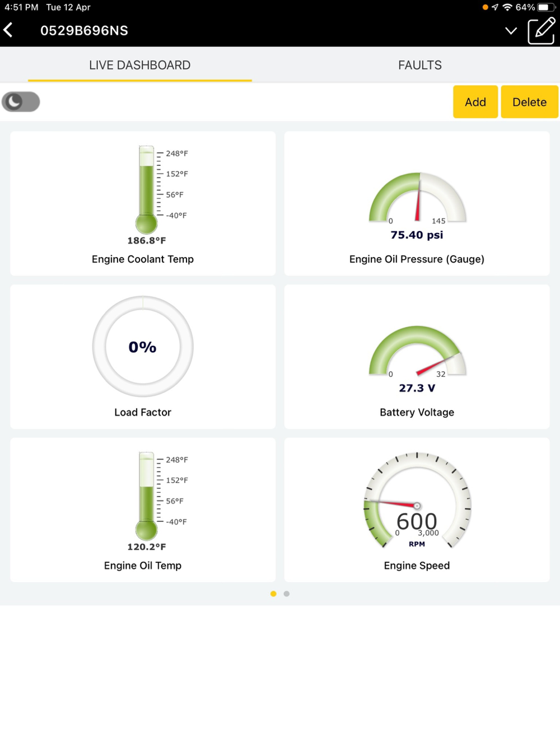Tap the battery icon in status bar
The image size is (560, 747).
[x=547, y=7]
